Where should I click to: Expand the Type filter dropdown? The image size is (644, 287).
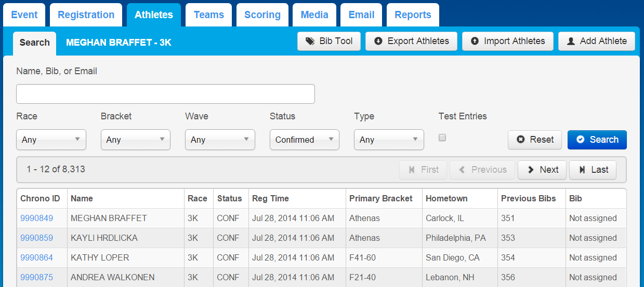pos(389,140)
